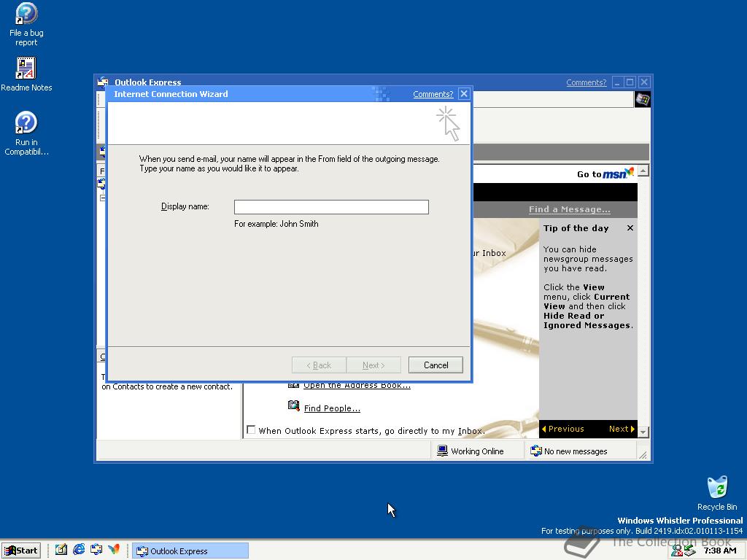Click the Windows logo throbber in Outlook toolbar
This screenshot has width=747, height=560.
[x=642, y=99]
